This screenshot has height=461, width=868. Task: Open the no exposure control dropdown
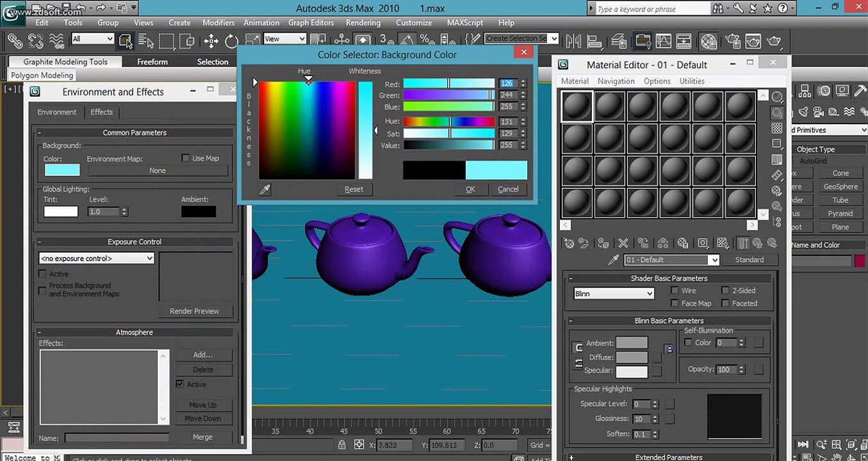97,258
